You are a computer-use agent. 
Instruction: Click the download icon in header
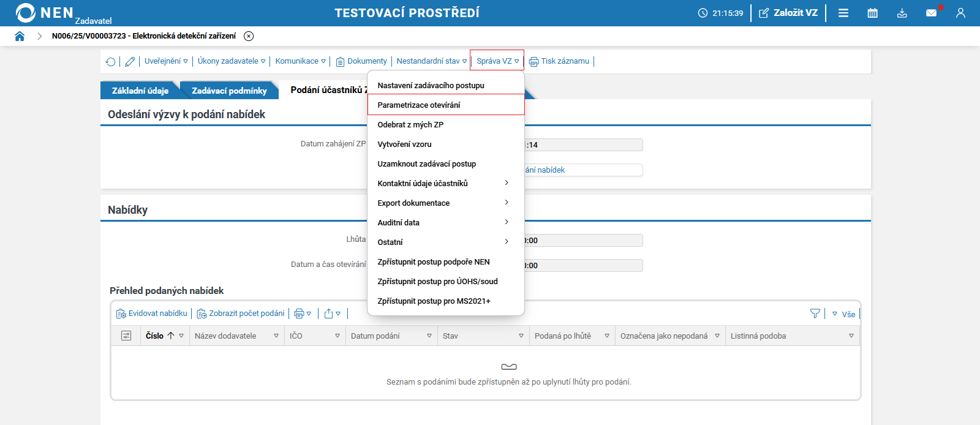coord(902,13)
